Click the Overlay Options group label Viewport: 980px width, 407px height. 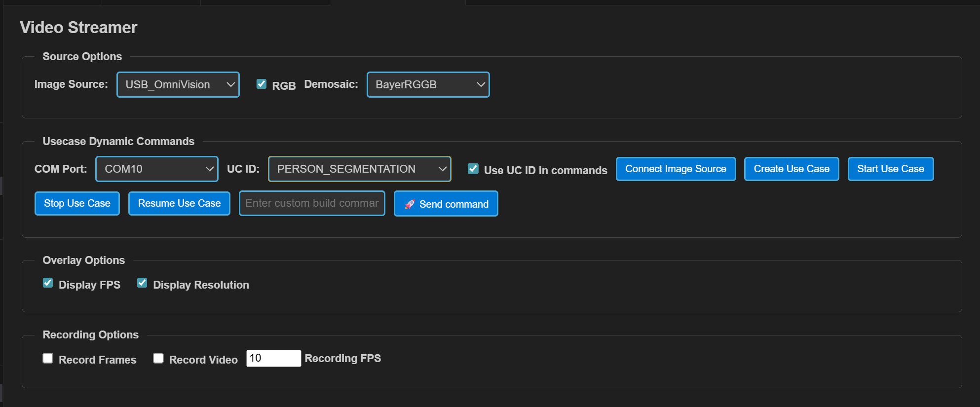tap(83, 260)
